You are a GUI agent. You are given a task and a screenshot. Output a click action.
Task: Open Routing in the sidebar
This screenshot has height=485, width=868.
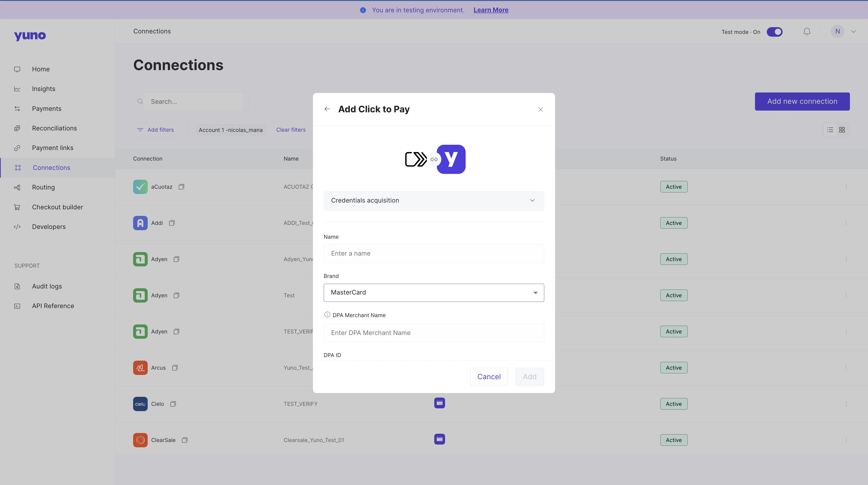tap(43, 187)
